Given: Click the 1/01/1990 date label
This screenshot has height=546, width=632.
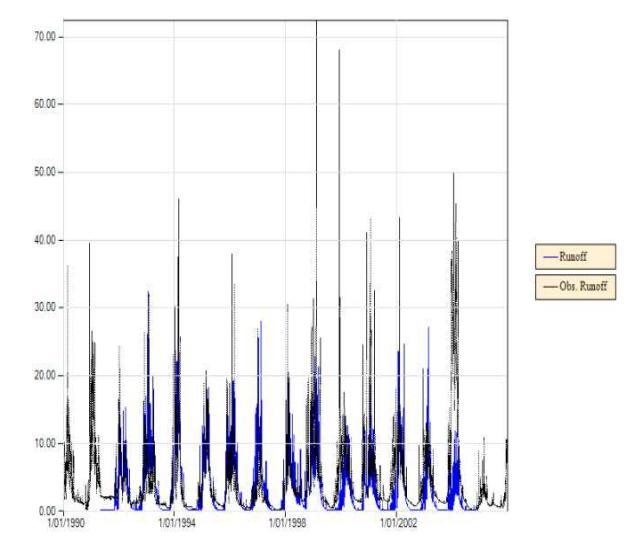Looking at the screenshot, I should click(x=66, y=523).
